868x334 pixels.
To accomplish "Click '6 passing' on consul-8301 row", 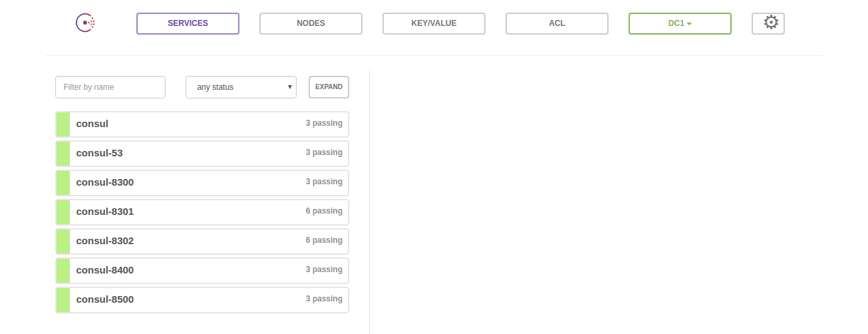I will pyautogui.click(x=324, y=211).
